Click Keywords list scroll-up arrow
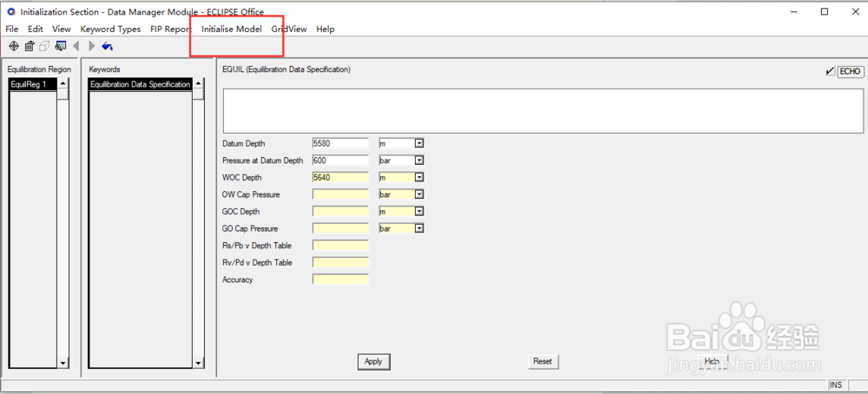The width and height of the screenshot is (868, 394). [x=199, y=83]
